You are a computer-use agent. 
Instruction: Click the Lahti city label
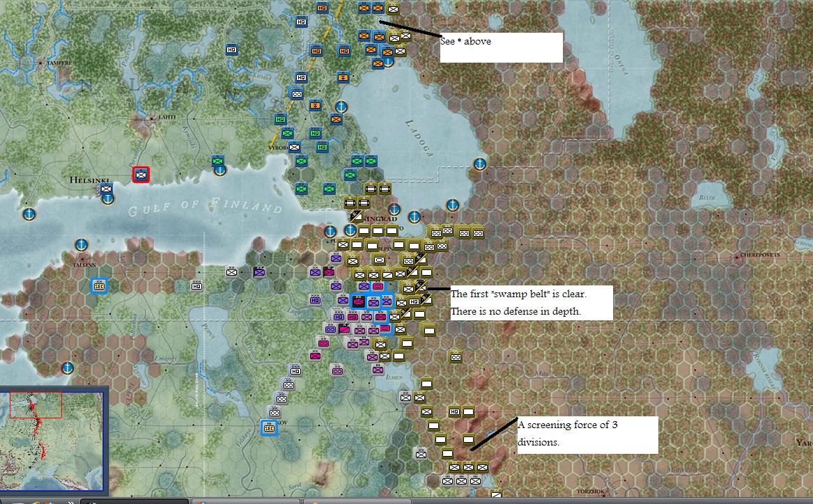click(167, 117)
